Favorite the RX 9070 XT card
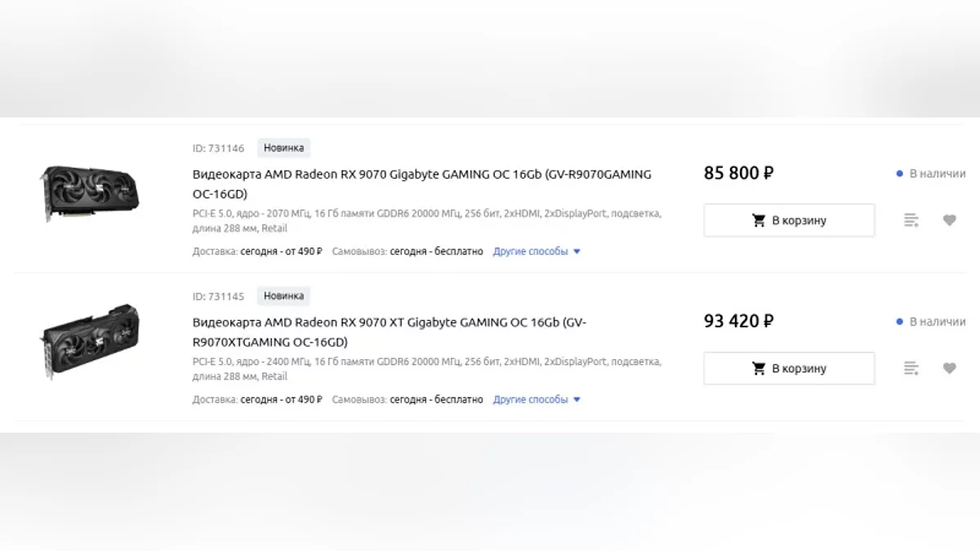The height and width of the screenshot is (551, 980). tap(949, 368)
